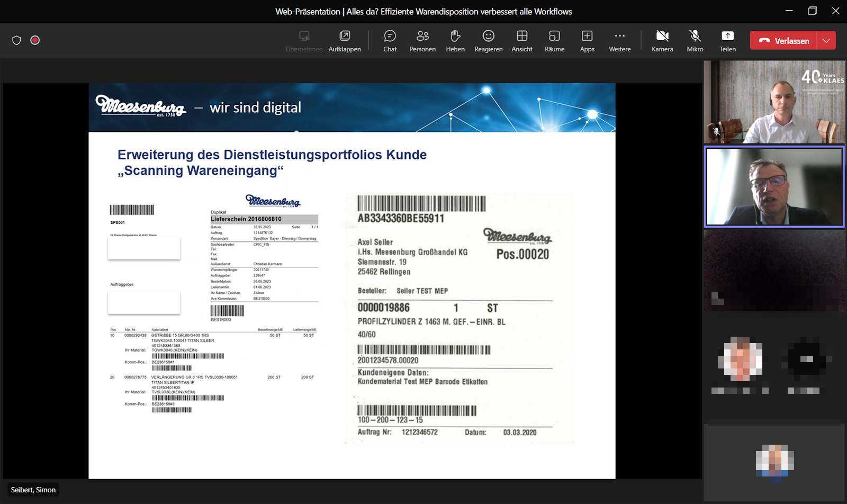Screen dimensions: 847x504
Task: Open the Chat panel
Action: [x=390, y=41]
